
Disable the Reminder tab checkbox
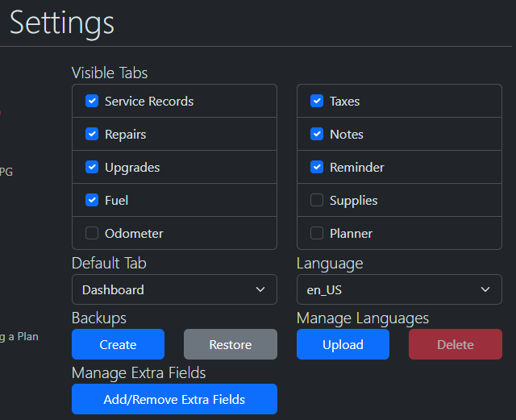coord(317,168)
